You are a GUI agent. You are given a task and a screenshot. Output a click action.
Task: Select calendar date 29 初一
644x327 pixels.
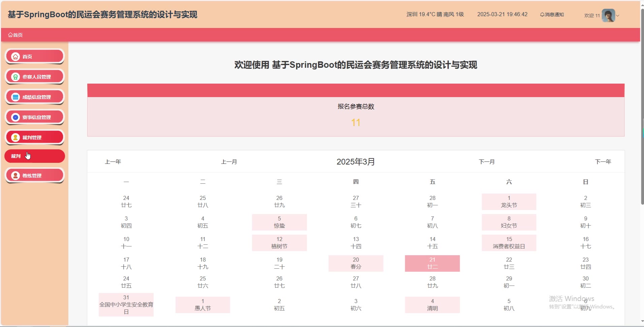coord(509,282)
